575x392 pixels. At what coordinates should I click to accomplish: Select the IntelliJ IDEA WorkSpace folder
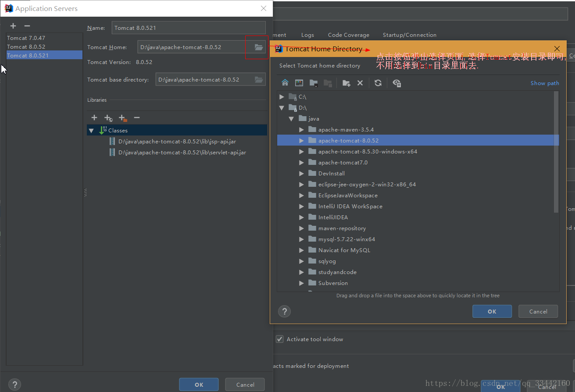(350, 206)
